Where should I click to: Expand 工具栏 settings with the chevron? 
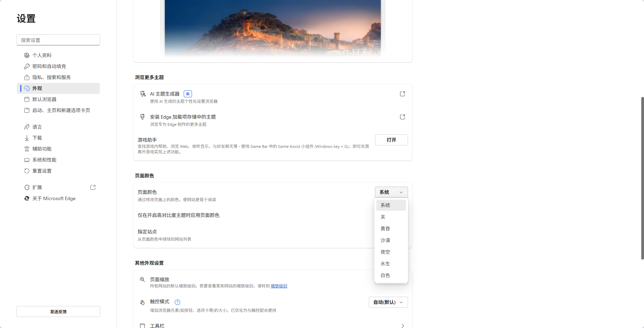click(x=402, y=325)
